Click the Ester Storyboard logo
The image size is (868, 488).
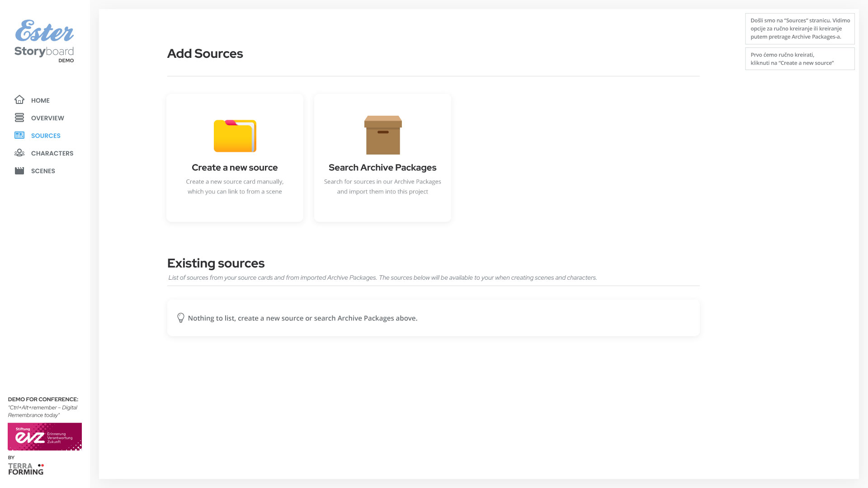pos(44,41)
